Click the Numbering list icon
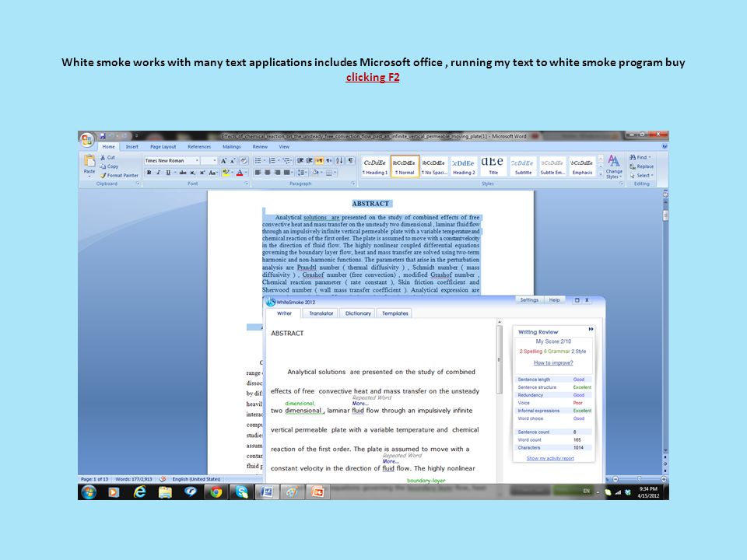 pyautogui.click(x=272, y=161)
